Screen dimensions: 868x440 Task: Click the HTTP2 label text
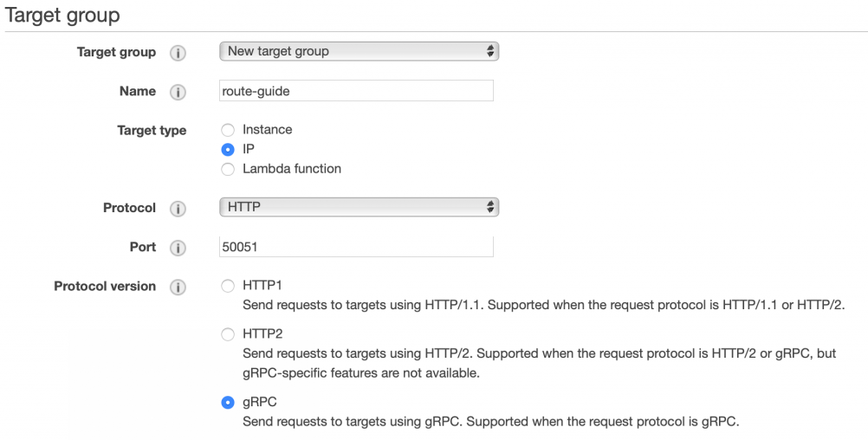(262, 333)
